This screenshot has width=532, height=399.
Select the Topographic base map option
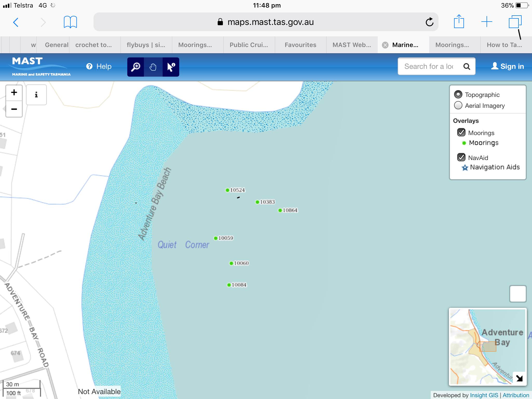point(458,94)
